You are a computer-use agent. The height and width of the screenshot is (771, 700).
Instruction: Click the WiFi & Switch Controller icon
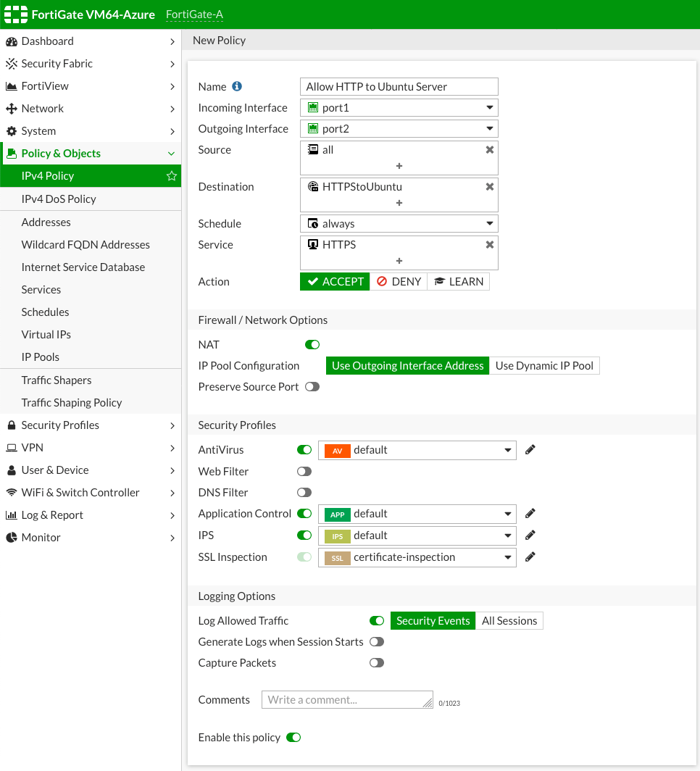[x=12, y=493]
